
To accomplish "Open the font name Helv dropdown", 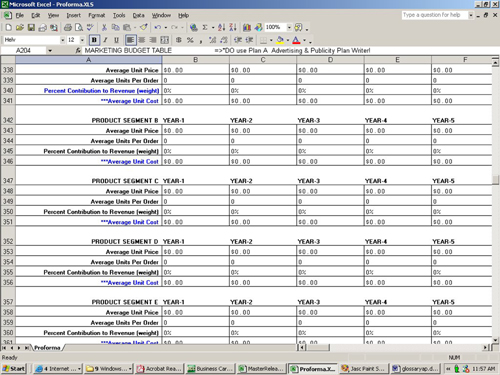I will point(62,40).
